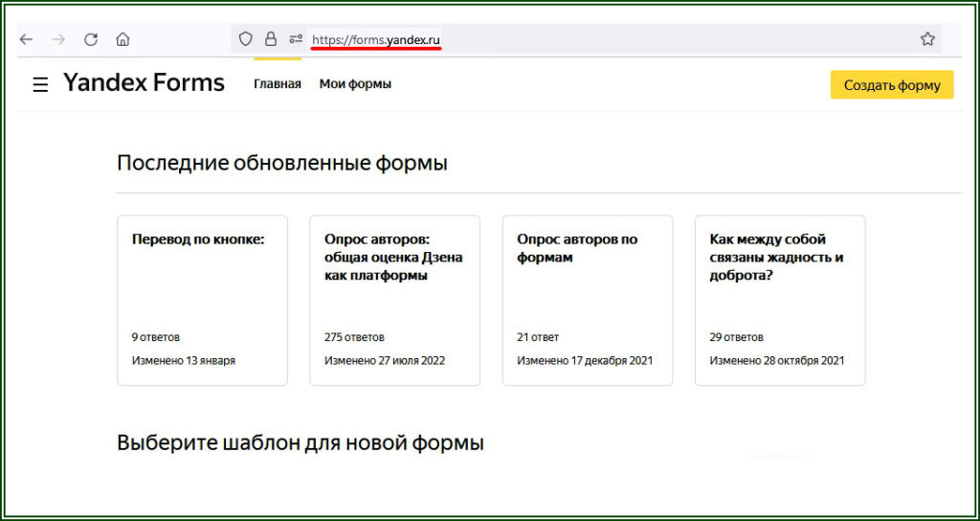Click the Создать форму button
Viewport: 980px width, 521px height.
[892, 85]
